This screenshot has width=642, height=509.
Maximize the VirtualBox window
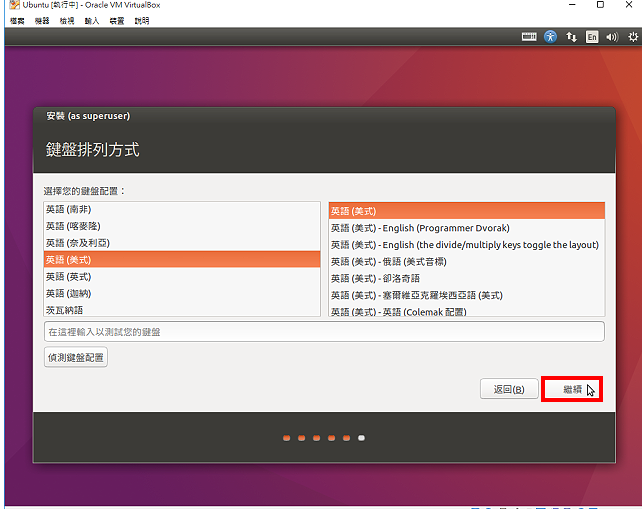pos(600,5)
